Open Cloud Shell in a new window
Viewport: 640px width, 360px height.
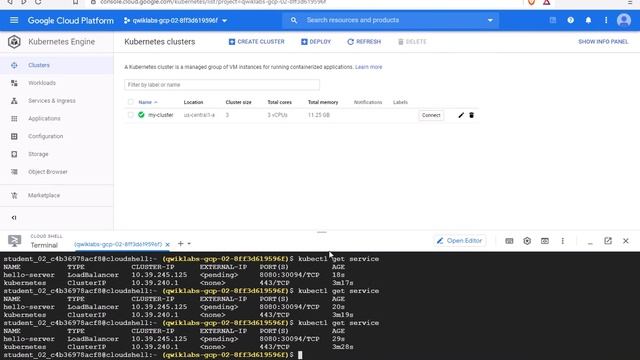[x=608, y=241]
